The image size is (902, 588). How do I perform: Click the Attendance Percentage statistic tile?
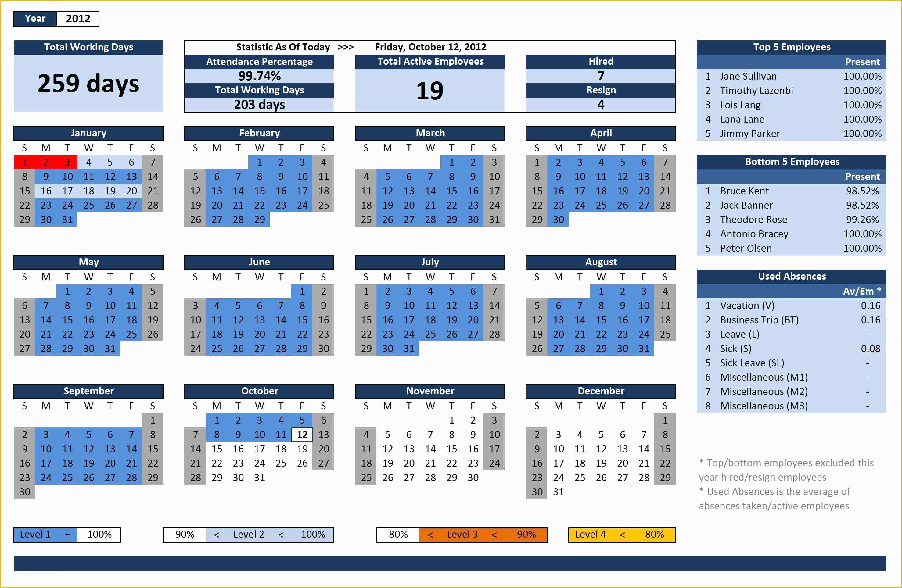pos(258,66)
